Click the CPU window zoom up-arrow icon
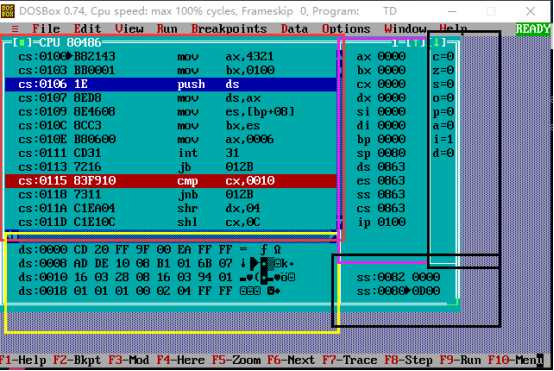Screen dimensions: 554x371 [x=416, y=43]
